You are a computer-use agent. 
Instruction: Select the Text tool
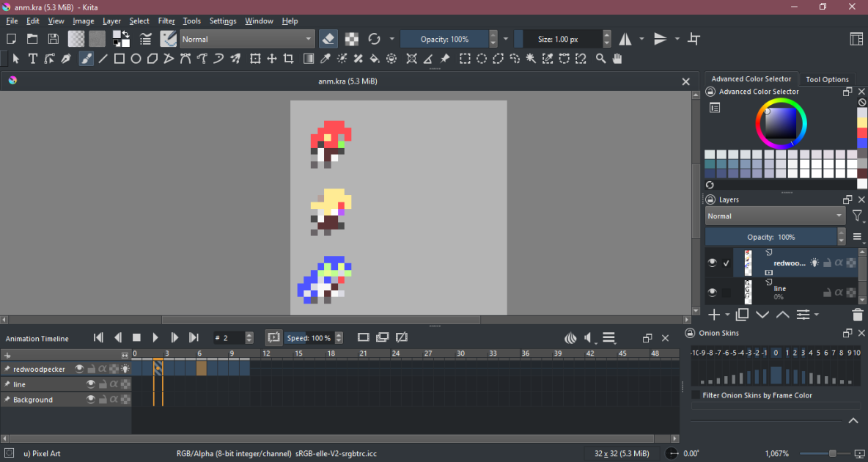coord(33,59)
